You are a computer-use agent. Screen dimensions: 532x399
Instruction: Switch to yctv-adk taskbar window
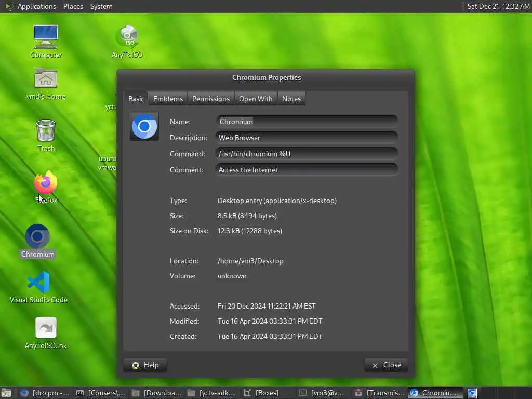pos(212,393)
